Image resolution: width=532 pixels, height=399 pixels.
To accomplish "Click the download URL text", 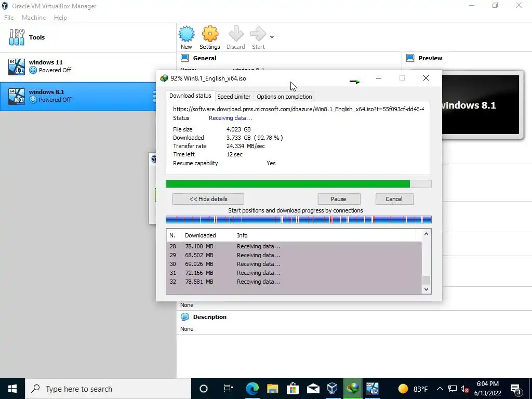I will click(x=298, y=109).
